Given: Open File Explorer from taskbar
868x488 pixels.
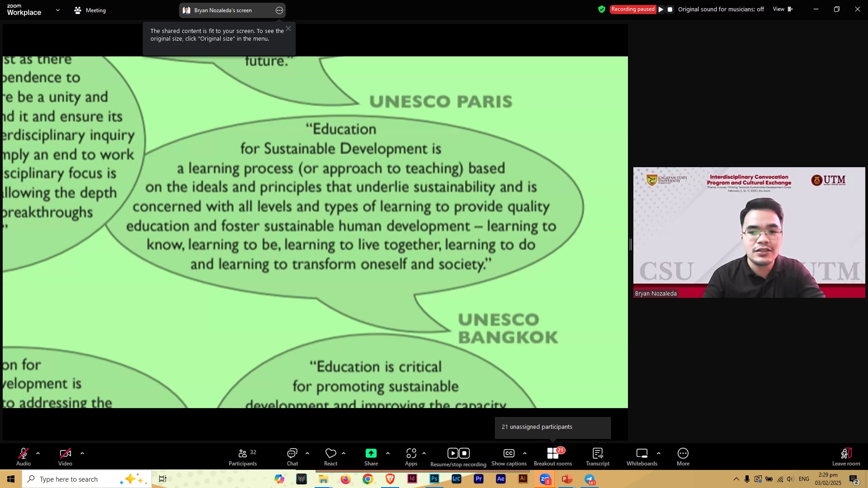Looking at the screenshot, I should click(324, 479).
